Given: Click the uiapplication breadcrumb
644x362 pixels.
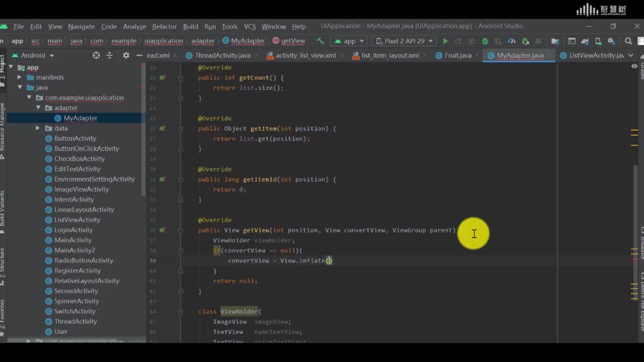Looking at the screenshot, I should click(x=164, y=41).
